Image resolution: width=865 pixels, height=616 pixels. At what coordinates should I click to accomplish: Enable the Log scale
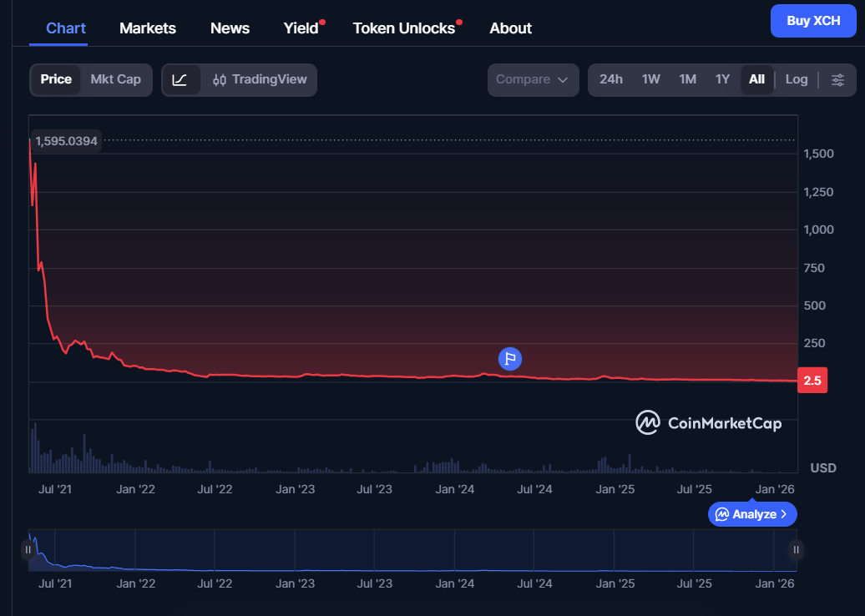pyautogui.click(x=796, y=79)
